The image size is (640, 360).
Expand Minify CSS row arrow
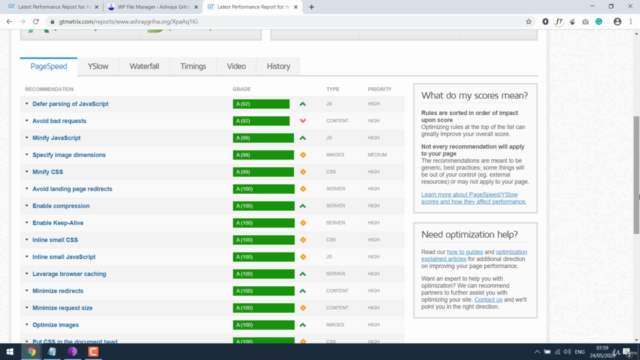(x=27, y=172)
